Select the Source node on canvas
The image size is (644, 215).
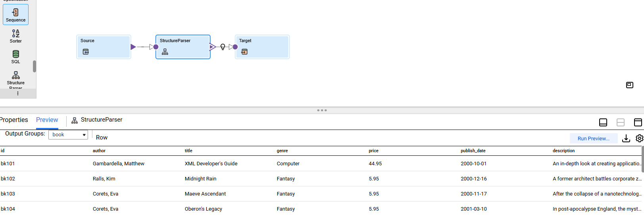point(103,47)
